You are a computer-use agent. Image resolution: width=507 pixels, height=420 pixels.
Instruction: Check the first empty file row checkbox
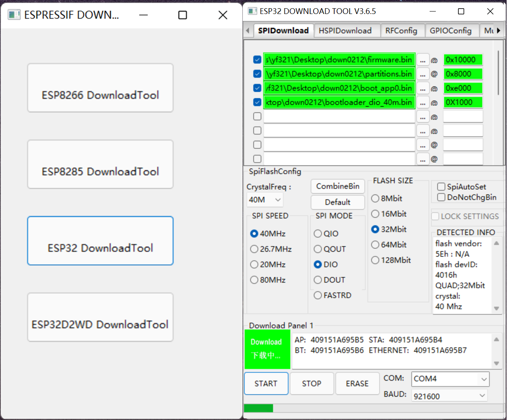pyautogui.click(x=257, y=116)
